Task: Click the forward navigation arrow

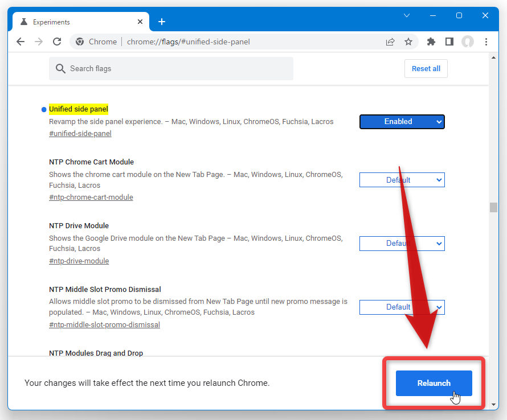Action: pos(39,42)
